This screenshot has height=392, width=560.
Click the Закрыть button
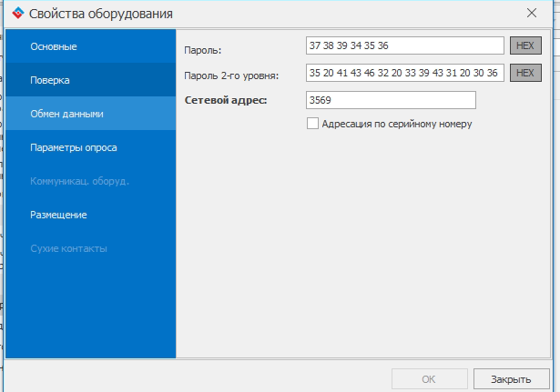pos(511,377)
